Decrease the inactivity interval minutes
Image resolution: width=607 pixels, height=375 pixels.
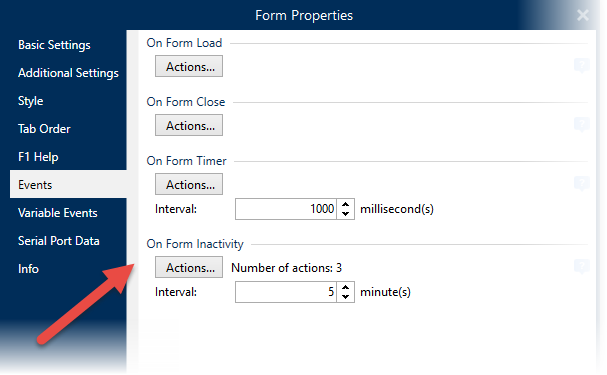click(x=346, y=297)
